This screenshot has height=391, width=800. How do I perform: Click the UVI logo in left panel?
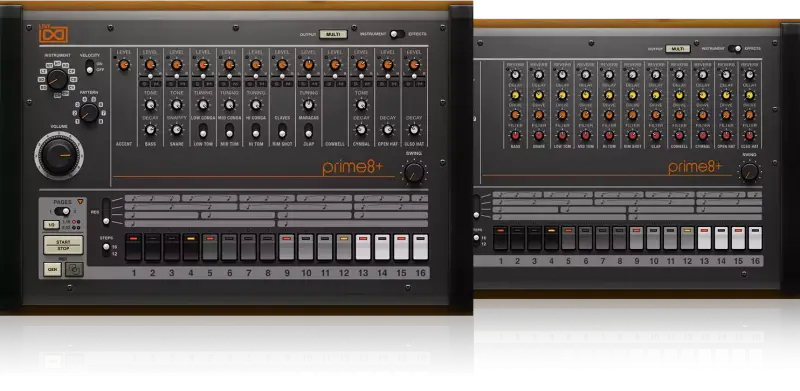coord(54,34)
